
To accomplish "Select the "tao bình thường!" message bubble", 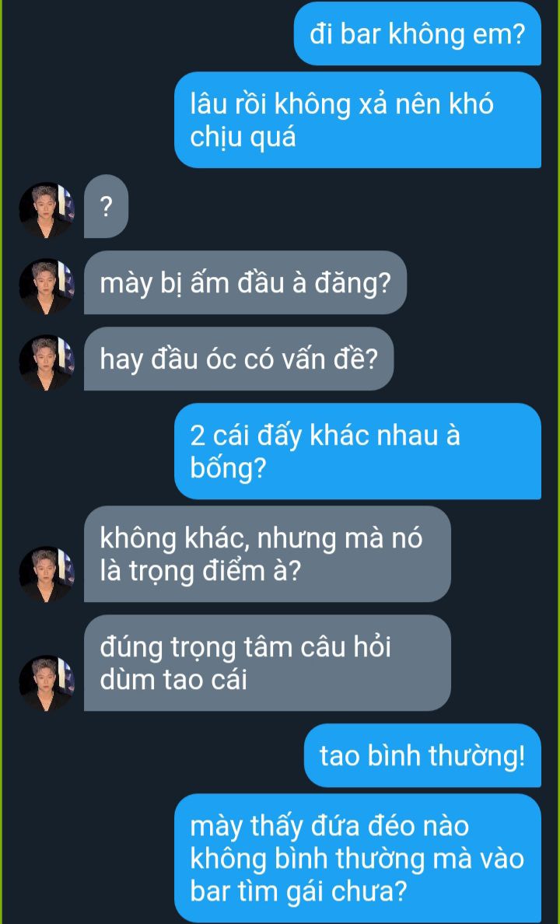I will 422,755.
